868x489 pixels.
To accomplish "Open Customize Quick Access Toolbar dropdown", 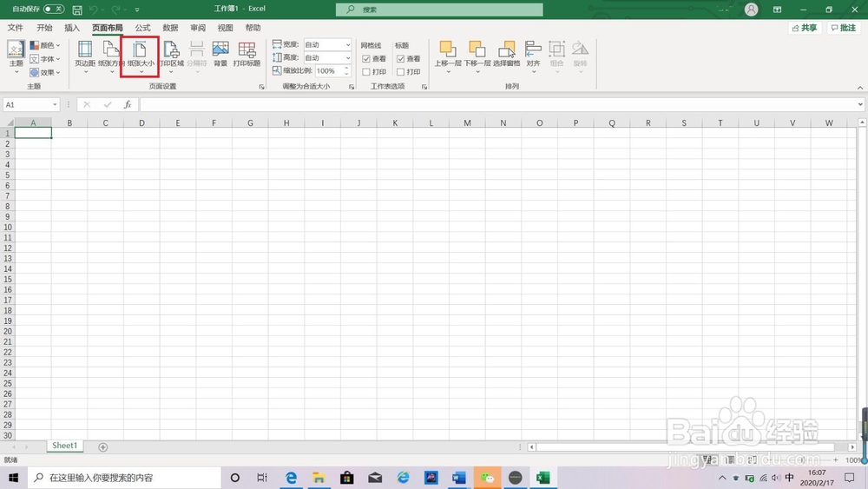I will pyautogui.click(x=137, y=10).
